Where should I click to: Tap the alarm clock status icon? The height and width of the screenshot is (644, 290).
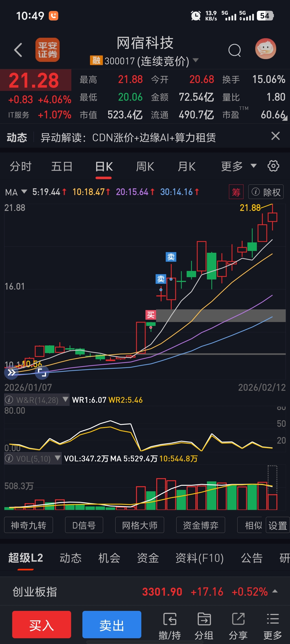[196, 16]
